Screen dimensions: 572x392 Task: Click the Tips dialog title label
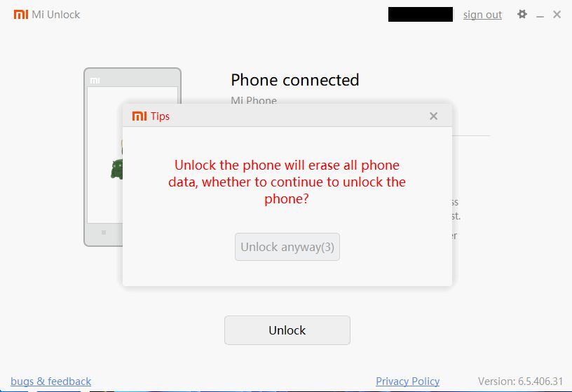tap(160, 116)
